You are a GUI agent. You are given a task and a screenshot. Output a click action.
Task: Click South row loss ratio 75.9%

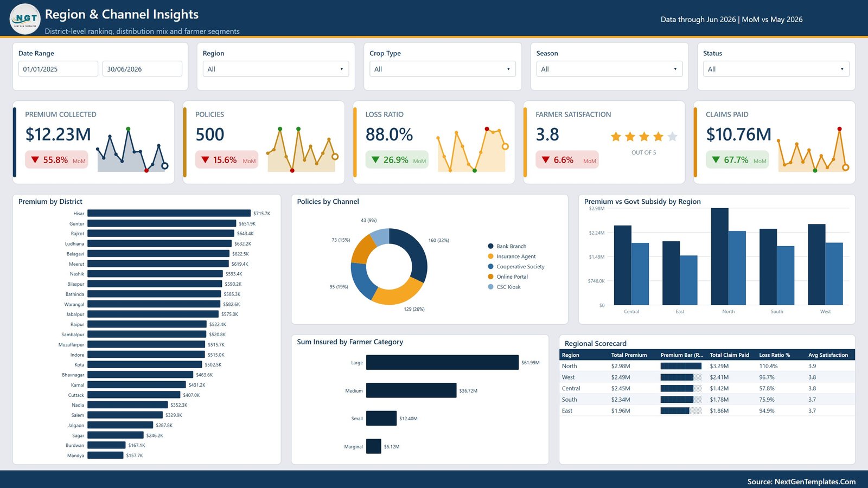[x=767, y=400]
